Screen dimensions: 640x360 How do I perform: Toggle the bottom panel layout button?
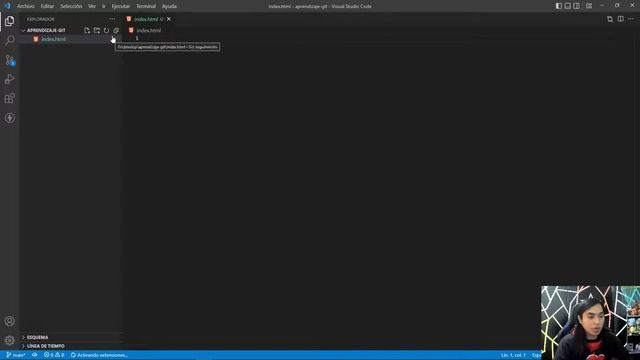(x=568, y=6)
